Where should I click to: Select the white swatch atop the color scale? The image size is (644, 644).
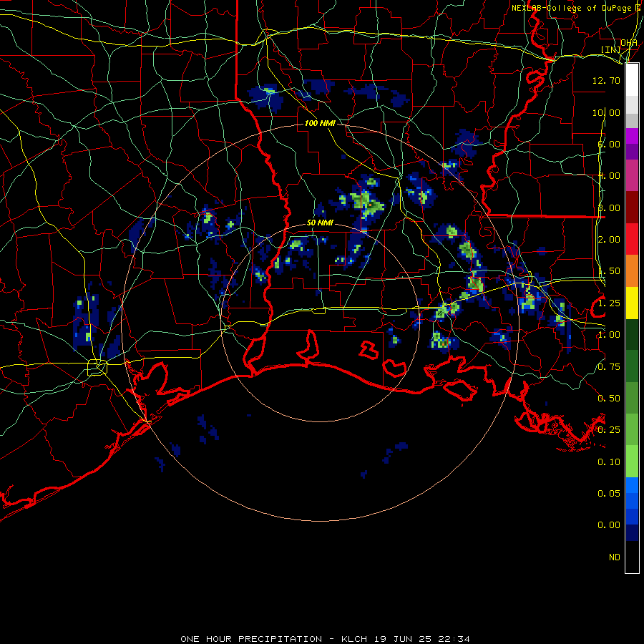pos(632,79)
